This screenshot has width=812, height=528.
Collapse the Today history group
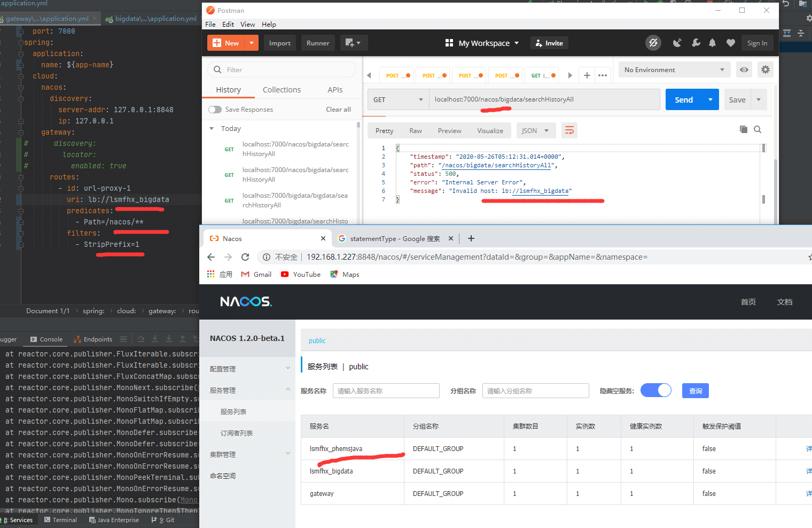click(x=212, y=129)
